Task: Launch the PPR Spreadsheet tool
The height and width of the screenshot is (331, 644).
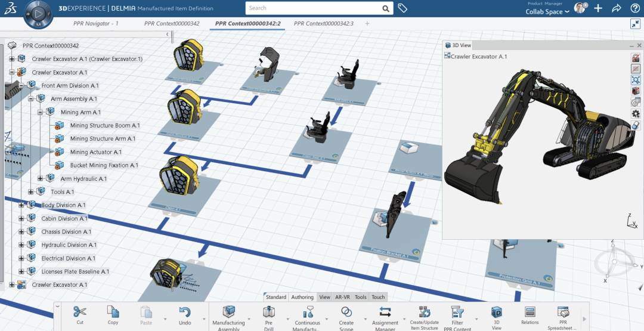Action: click(x=563, y=312)
